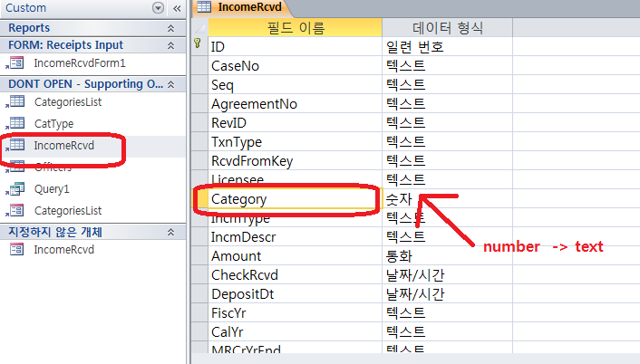The height and width of the screenshot is (364, 640).
Task: Select the CalYr field name
Action: click(x=296, y=331)
